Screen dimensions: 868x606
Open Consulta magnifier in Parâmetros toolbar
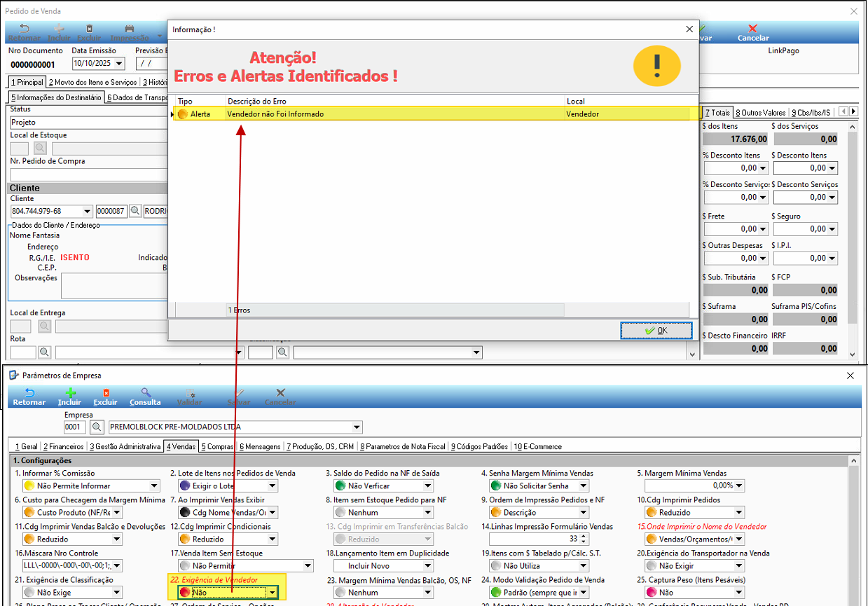coord(145,397)
